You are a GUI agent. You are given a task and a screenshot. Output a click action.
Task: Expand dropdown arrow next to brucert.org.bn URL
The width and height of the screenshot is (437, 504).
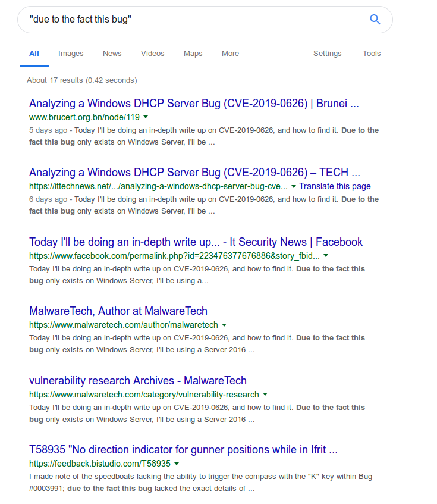[146, 117]
